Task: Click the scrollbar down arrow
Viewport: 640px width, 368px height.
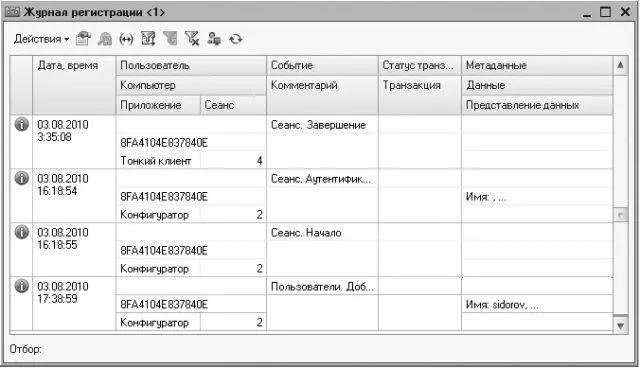Action: tap(620, 325)
